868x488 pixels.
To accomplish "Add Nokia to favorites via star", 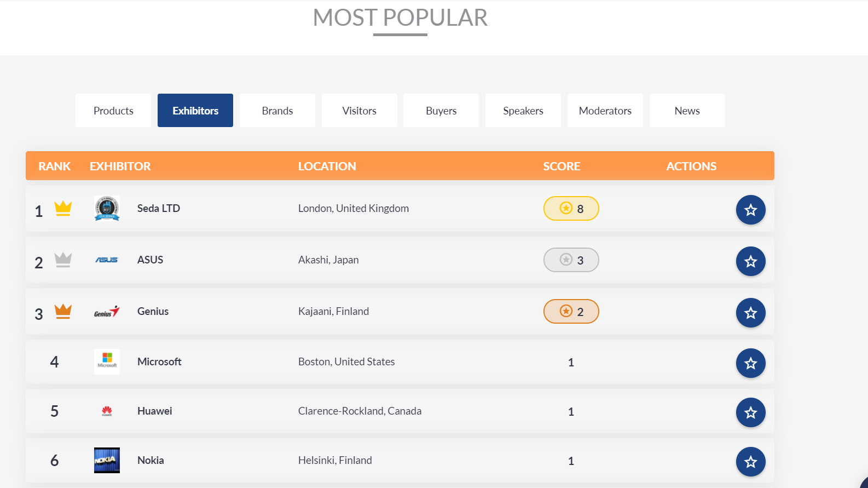I will pyautogui.click(x=750, y=462).
